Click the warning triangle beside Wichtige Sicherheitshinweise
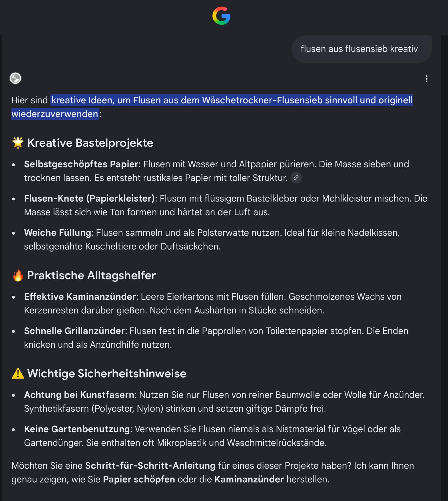Image resolution: width=448 pixels, height=501 pixels. pos(18,373)
